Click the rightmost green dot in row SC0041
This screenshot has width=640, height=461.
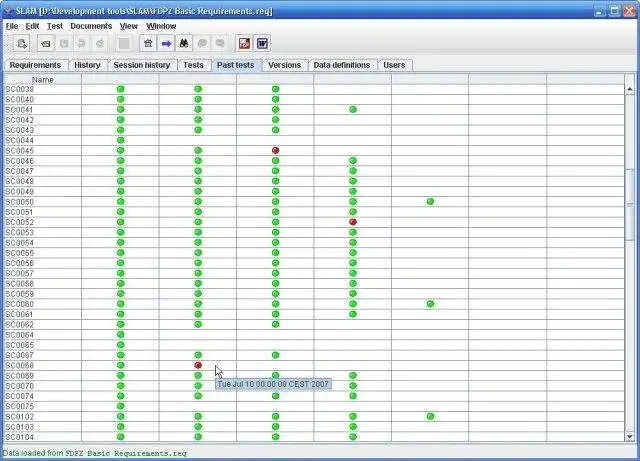[x=353, y=109]
